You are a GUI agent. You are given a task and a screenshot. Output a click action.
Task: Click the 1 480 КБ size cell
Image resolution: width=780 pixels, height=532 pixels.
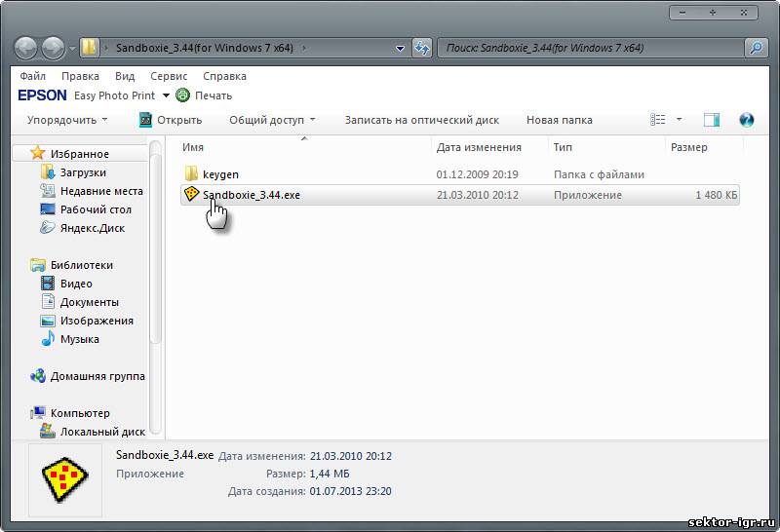(717, 195)
